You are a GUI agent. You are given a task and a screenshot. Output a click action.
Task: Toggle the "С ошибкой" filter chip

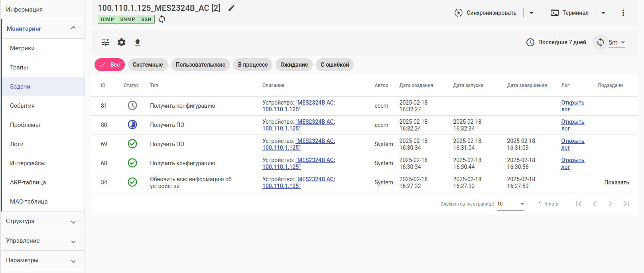point(335,65)
